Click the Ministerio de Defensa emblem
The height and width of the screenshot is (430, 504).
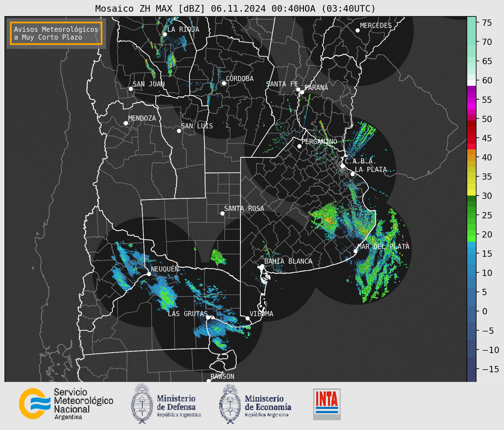click(x=142, y=403)
